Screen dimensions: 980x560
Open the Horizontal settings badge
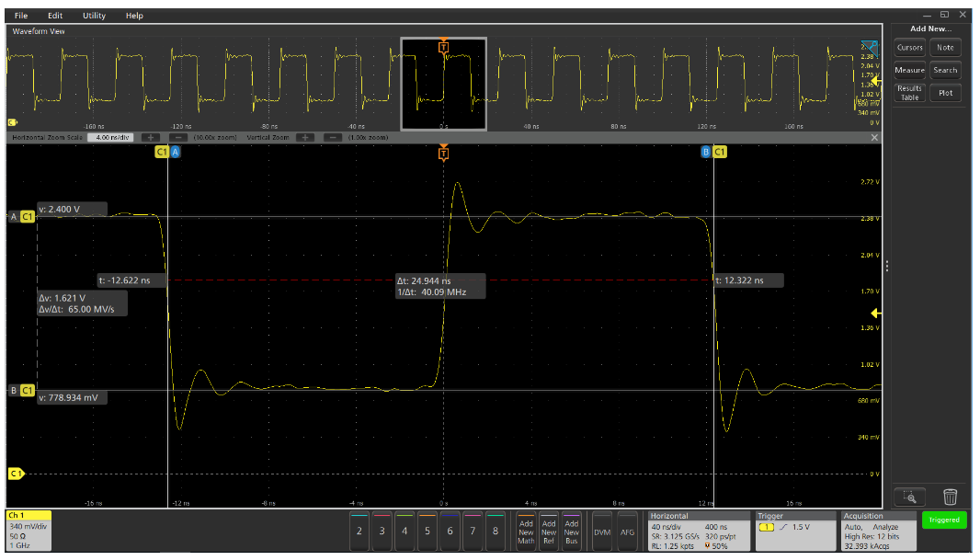697,531
